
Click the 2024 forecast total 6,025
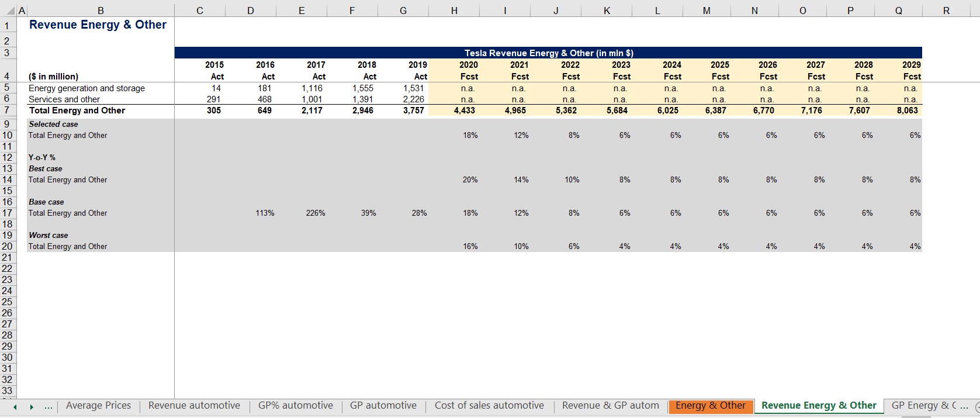pyautogui.click(x=668, y=110)
